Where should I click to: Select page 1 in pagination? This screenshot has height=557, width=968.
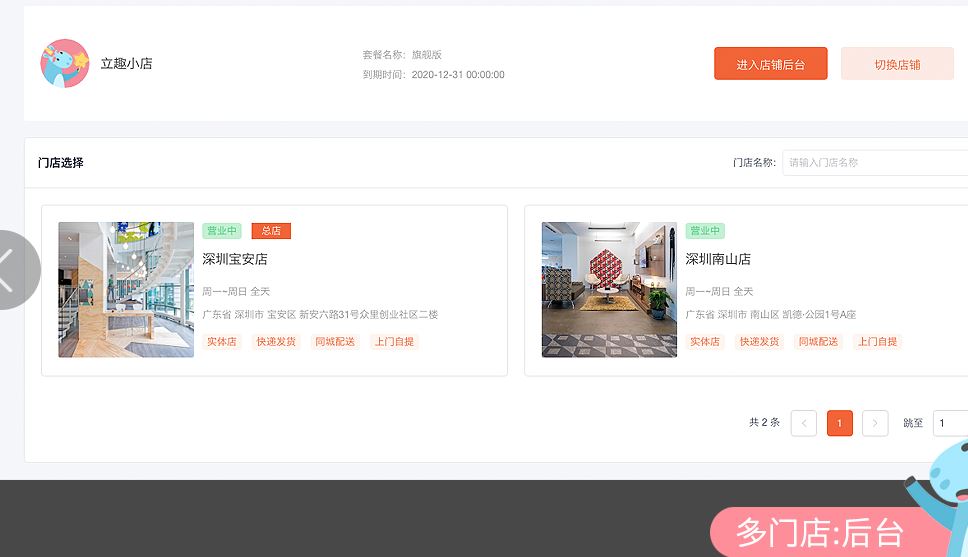839,423
